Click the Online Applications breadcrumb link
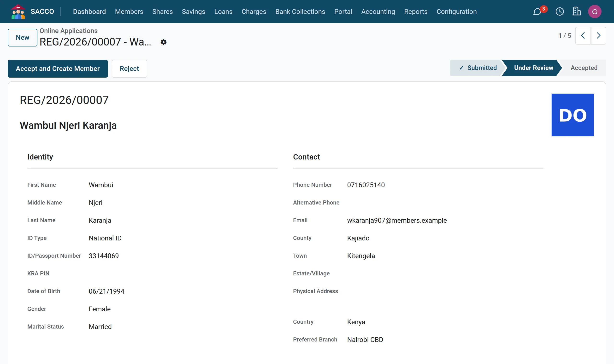Image resolution: width=614 pixels, height=364 pixels. 69,31
